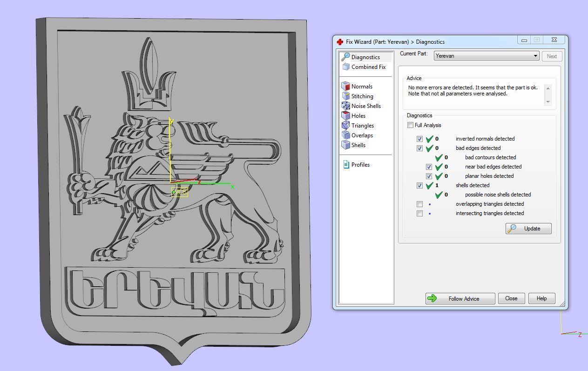Click the Noise Shells icon
This screenshot has height=371, width=588.
pyautogui.click(x=345, y=106)
